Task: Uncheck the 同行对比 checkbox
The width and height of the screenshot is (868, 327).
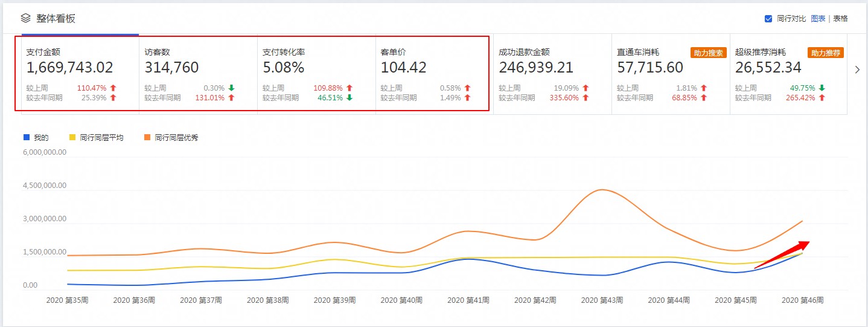Action: [768, 19]
